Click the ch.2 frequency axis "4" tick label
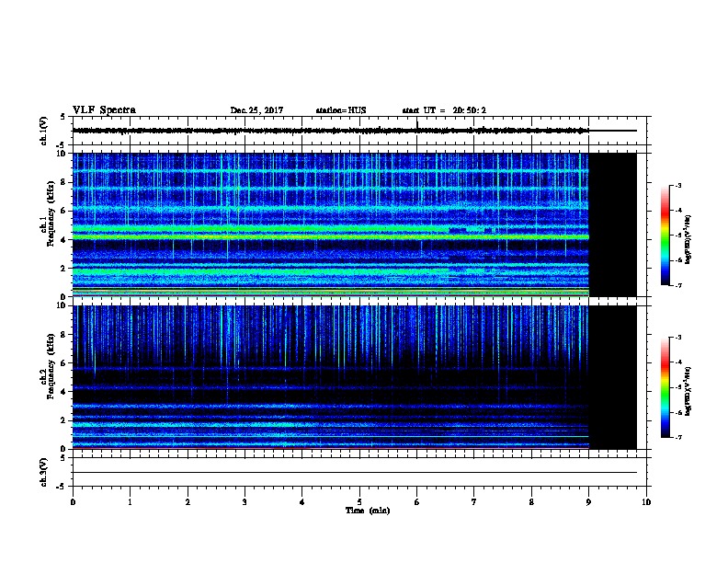Image resolution: width=728 pixels, height=563 pixels. pyautogui.click(x=64, y=392)
